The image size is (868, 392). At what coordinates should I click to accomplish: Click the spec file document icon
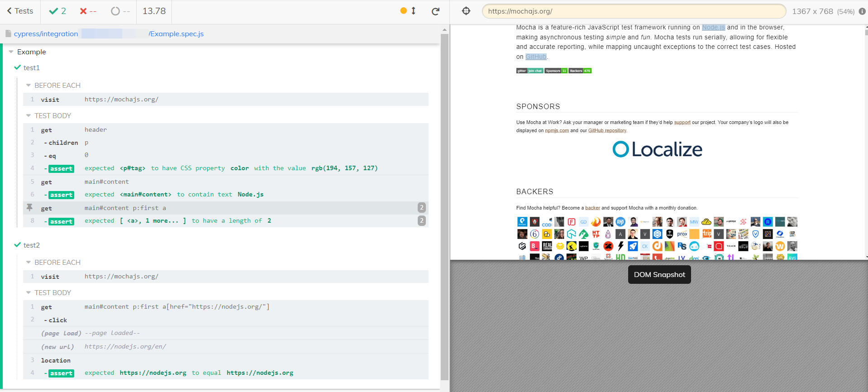8,33
